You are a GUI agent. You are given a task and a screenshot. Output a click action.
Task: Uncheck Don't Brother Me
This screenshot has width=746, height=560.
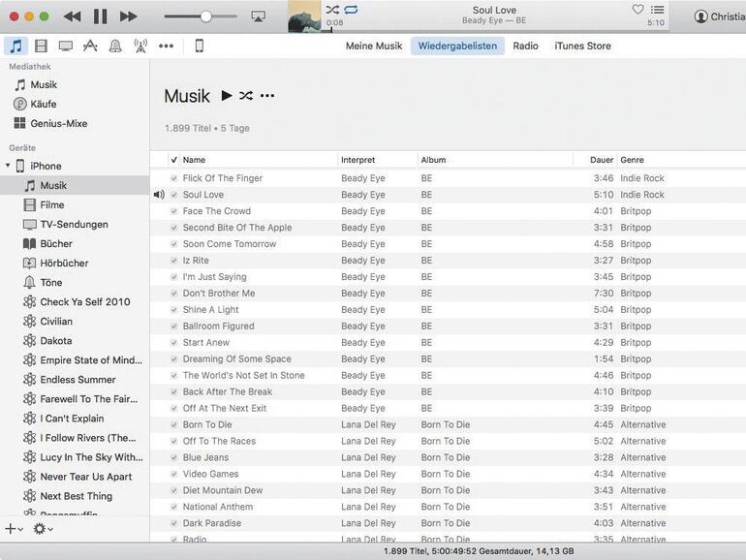(174, 294)
